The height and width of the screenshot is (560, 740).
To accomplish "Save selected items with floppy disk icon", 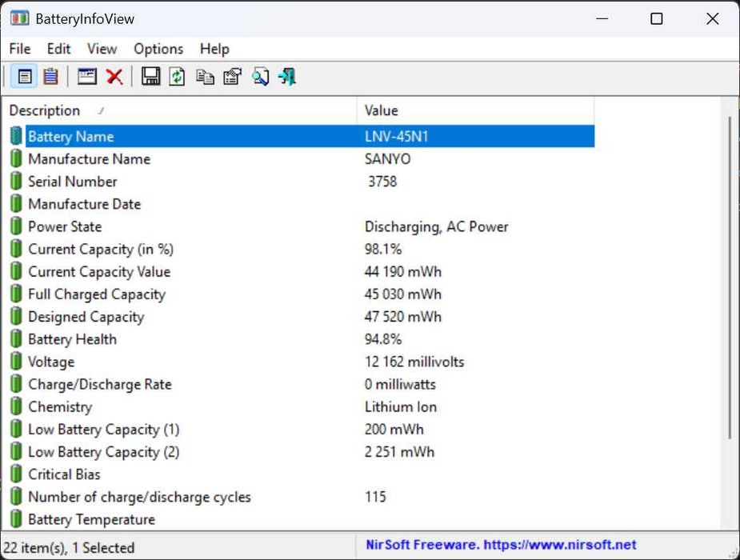I will (x=150, y=77).
